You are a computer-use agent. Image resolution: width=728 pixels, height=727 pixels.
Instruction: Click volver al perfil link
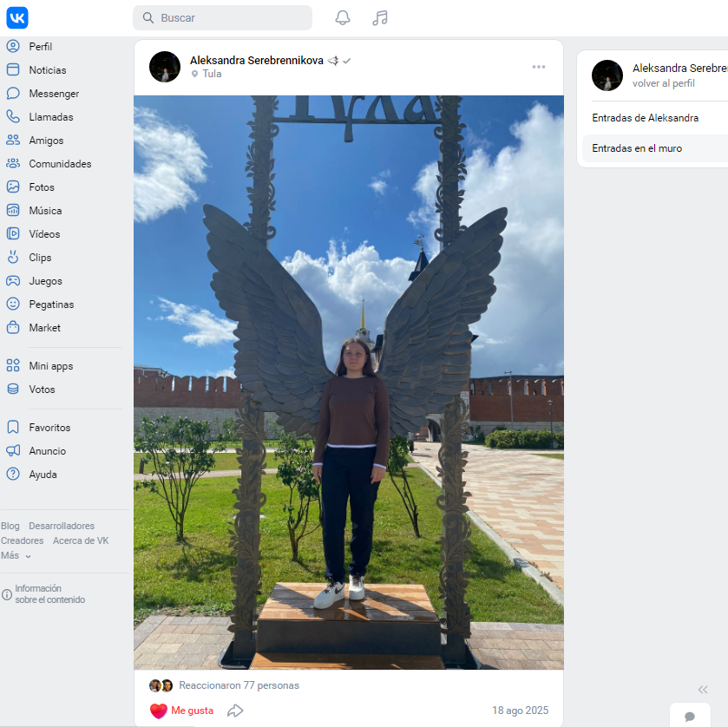coord(664,83)
